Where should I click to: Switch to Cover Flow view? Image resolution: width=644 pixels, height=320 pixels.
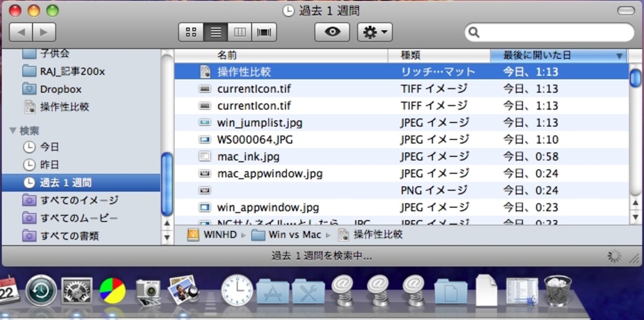point(264,32)
